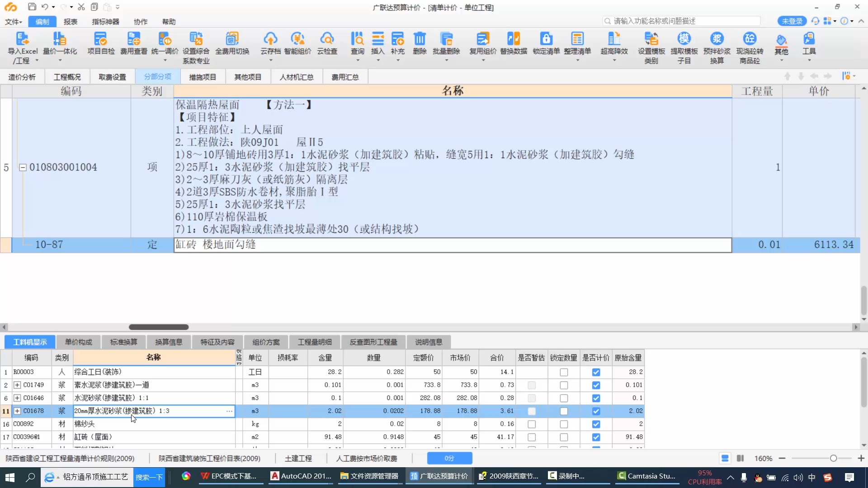Switch to 单价构成 tab
Screen dimensions: 868x488
click(x=77, y=342)
